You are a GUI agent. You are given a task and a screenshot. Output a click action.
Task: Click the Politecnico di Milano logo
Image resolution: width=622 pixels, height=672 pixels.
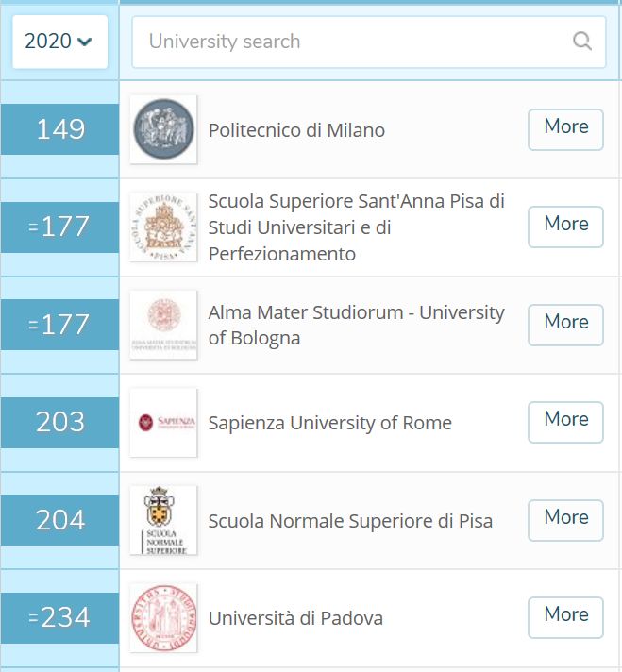(163, 129)
